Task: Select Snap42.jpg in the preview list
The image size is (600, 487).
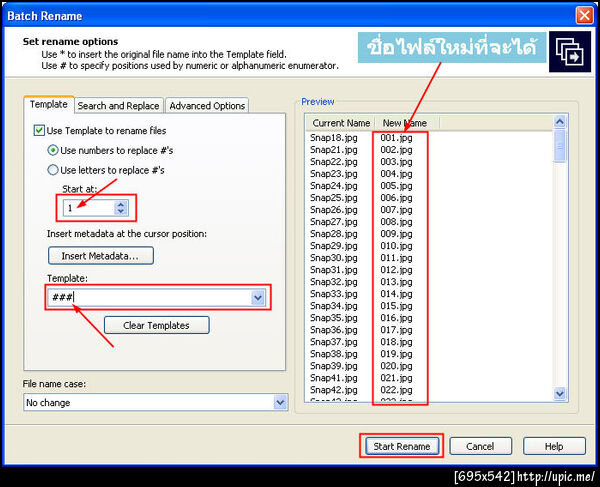Action: tap(334, 390)
